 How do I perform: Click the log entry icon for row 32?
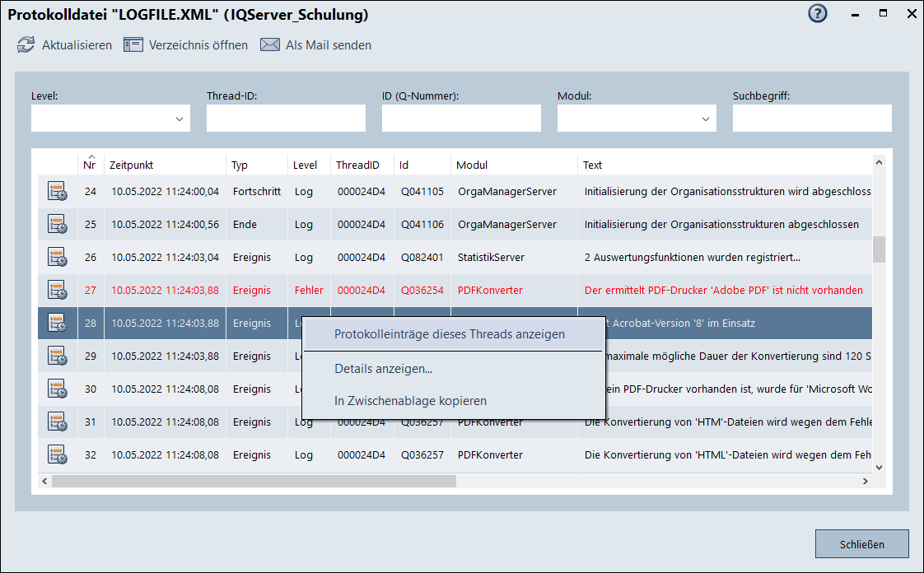57,455
